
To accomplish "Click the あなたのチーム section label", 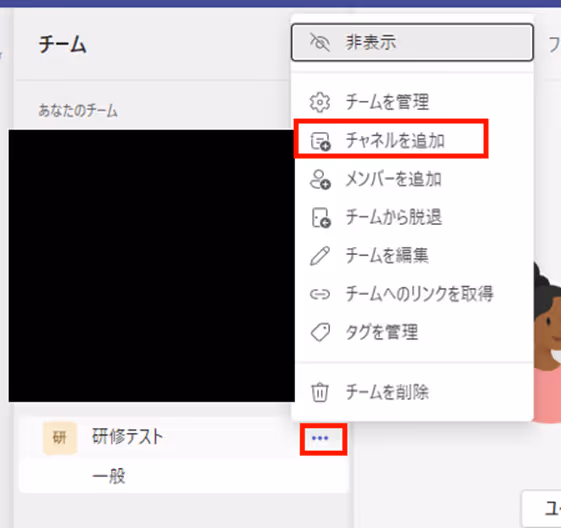I will [x=78, y=110].
